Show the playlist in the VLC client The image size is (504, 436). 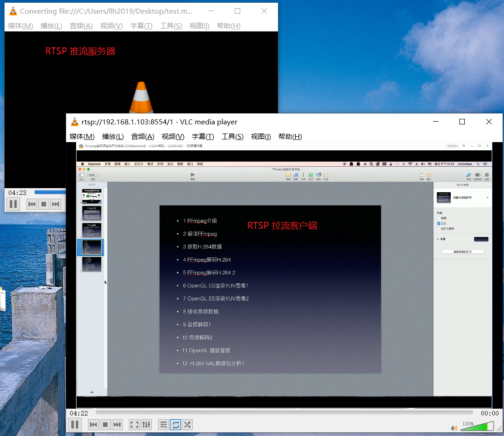(163, 424)
